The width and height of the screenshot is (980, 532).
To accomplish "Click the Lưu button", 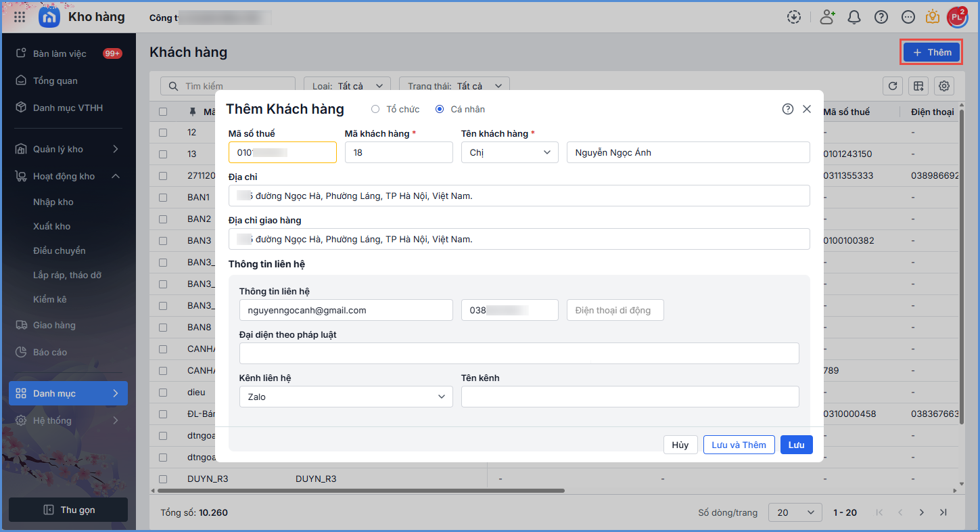I will (x=796, y=445).
